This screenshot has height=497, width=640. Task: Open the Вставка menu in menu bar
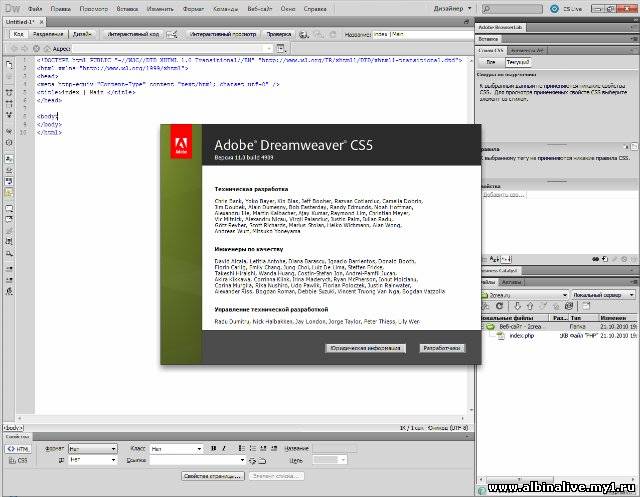[x=127, y=9]
